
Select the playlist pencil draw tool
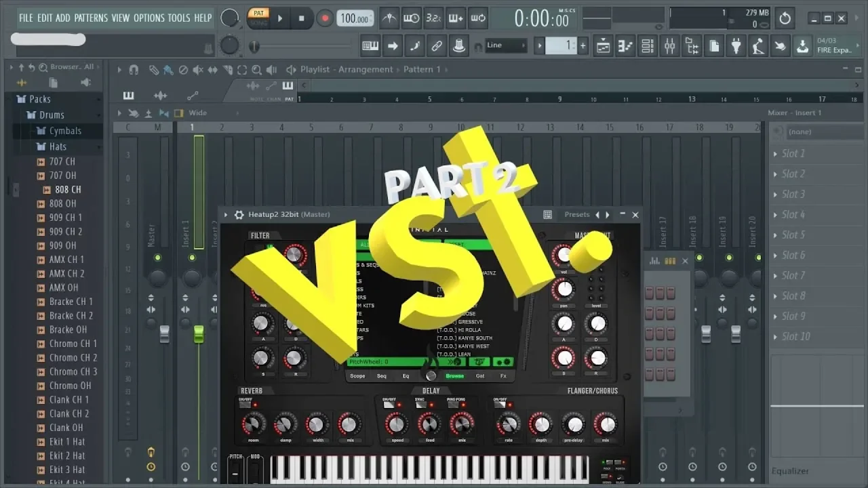(153, 70)
